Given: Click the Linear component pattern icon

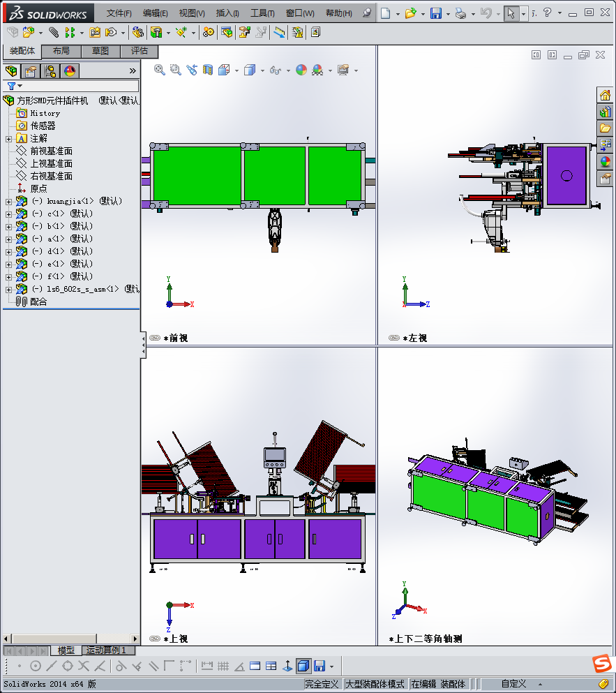Looking at the screenshot, I should (69, 32).
